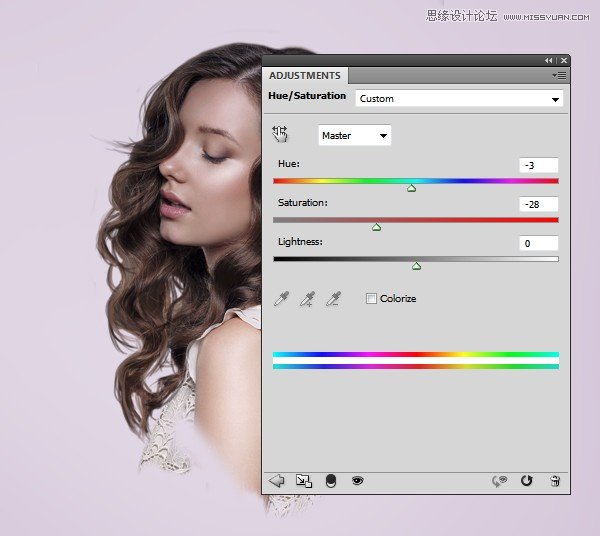Screen dimensions: 600x536
Task: Click the Lightness label
Action: coord(300,242)
